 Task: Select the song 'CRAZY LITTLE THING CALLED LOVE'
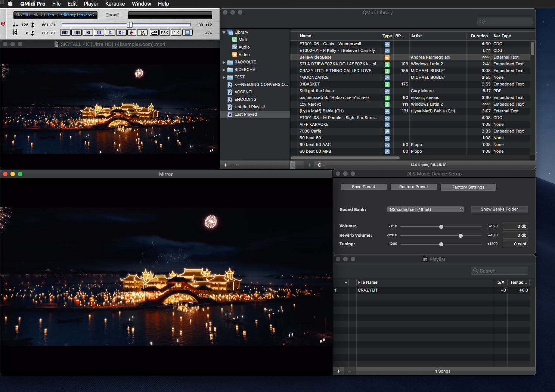[410, 71]
